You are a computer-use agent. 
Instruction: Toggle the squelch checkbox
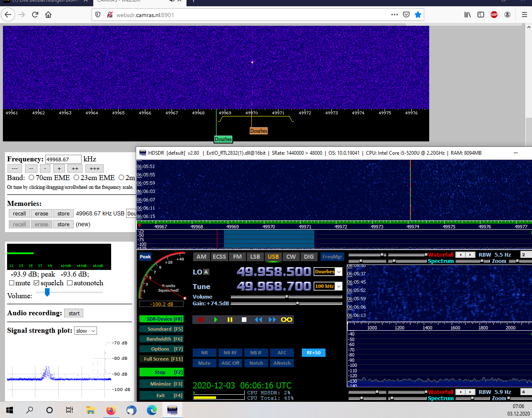click(x=37, y=283)
